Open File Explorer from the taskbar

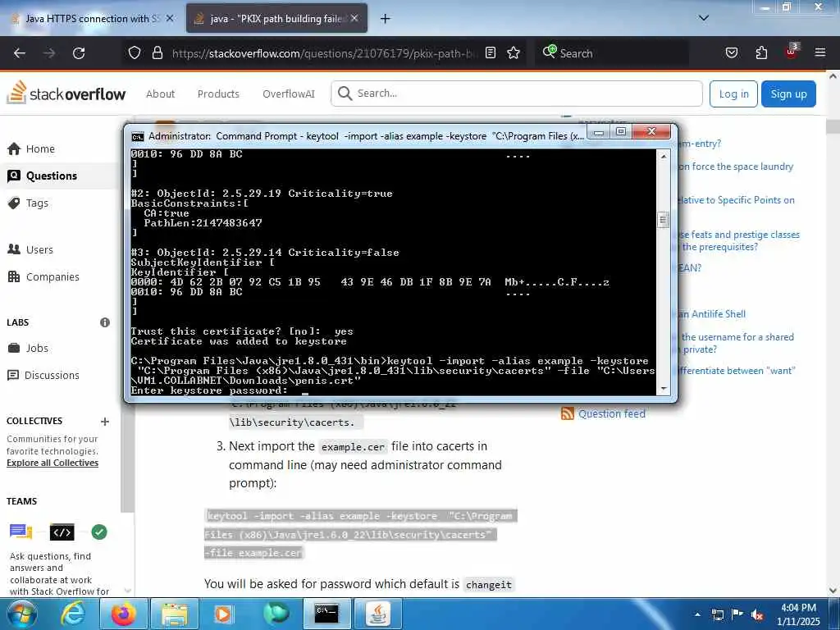[x=175, y=614]
